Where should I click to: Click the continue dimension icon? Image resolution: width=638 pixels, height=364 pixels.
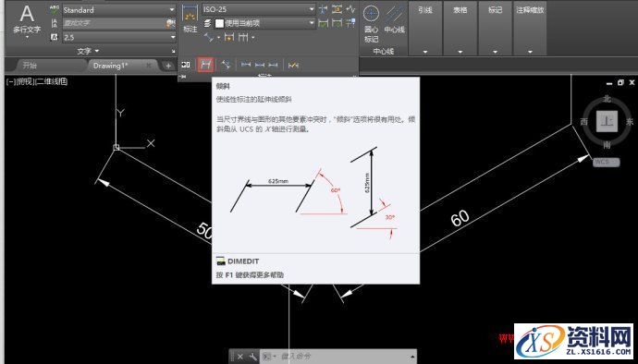pyautogui.click(x=243, y=38)
